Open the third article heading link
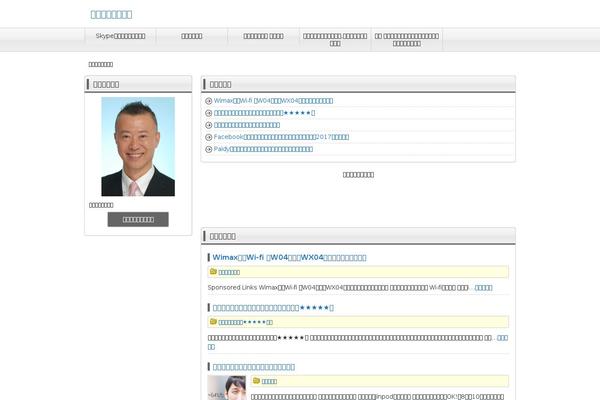600x400 pixels. point(254,367)
